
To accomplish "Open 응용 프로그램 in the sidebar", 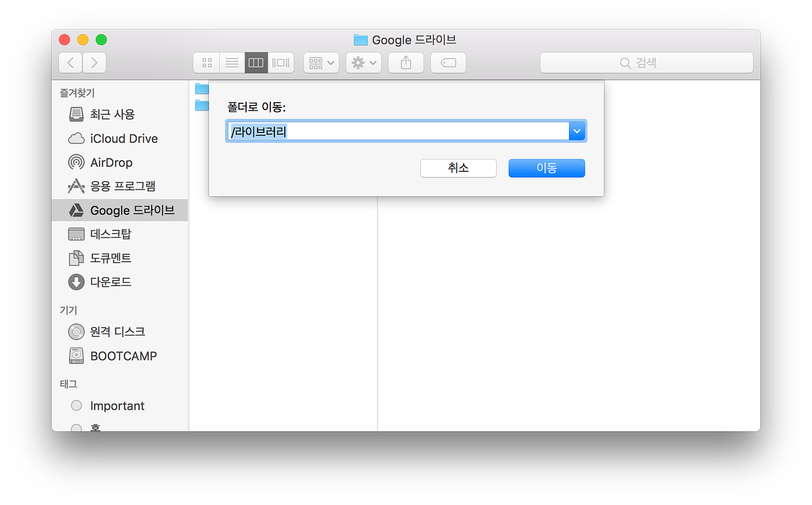I will coord(119,186).
